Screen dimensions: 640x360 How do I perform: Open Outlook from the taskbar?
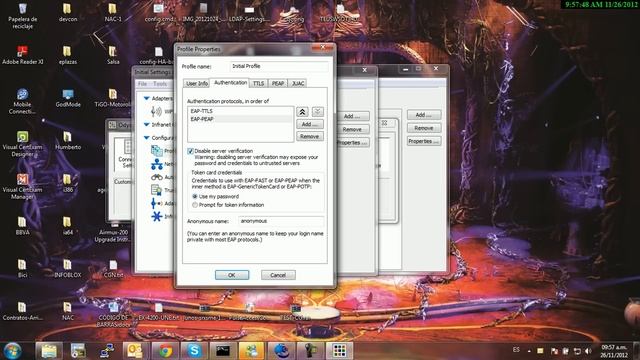[x=136, y=351]
